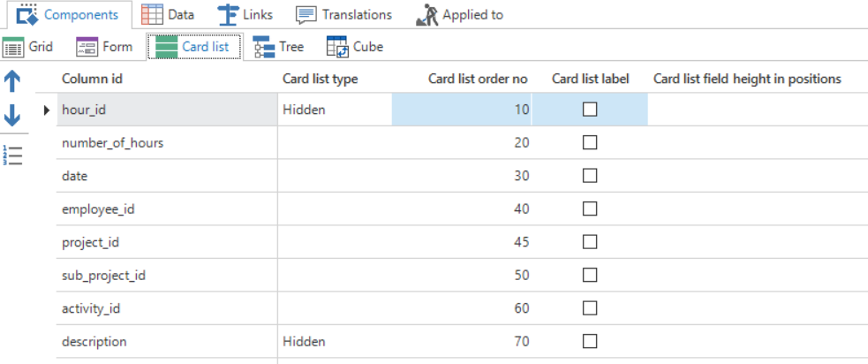
Task: Enable Card list label for number_of_hours
Action: (590, 142)
